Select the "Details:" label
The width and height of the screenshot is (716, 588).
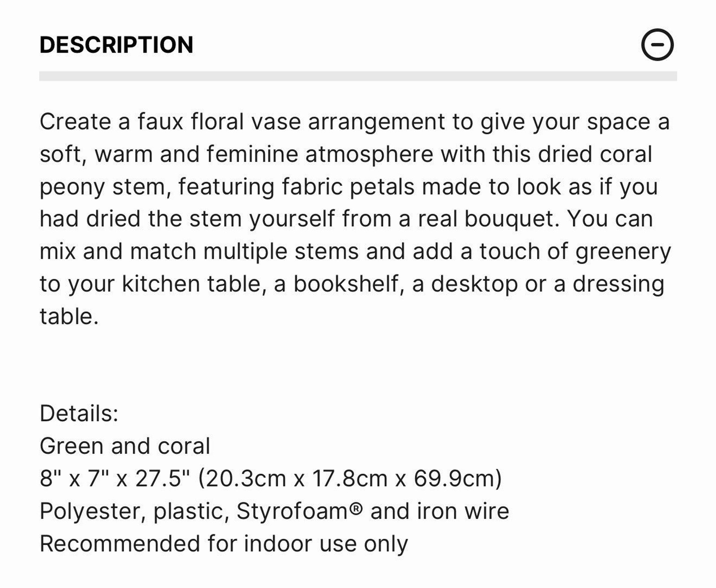tap(79, 413)
